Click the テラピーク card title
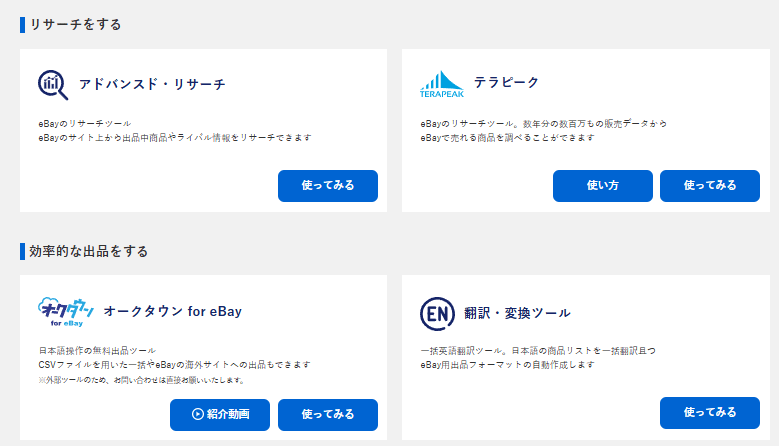779x446 pixels. 510,84
